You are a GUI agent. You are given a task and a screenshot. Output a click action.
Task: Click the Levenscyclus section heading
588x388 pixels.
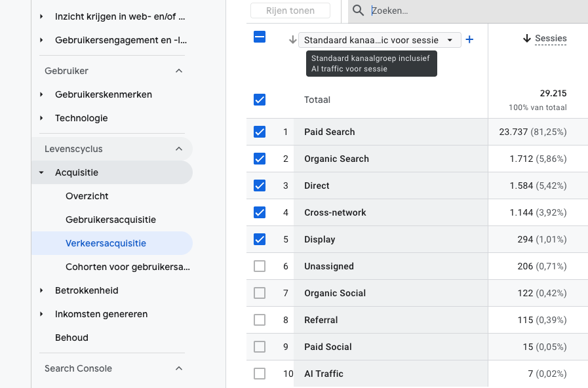click(x=73, y=149)
